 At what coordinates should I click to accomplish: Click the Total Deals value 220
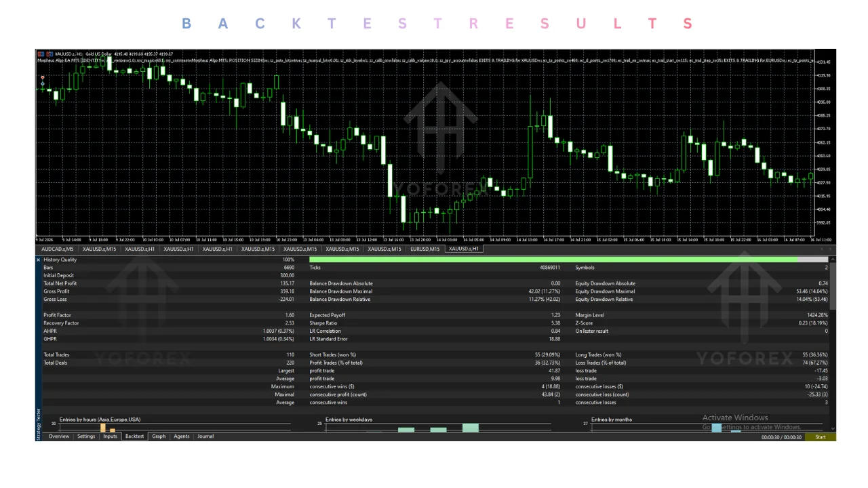(x=290, y=363)
